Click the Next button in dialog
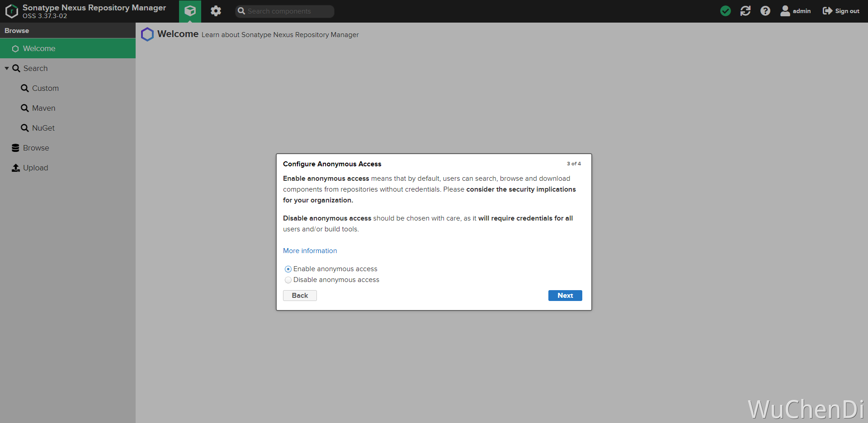 tap(565, 296)
